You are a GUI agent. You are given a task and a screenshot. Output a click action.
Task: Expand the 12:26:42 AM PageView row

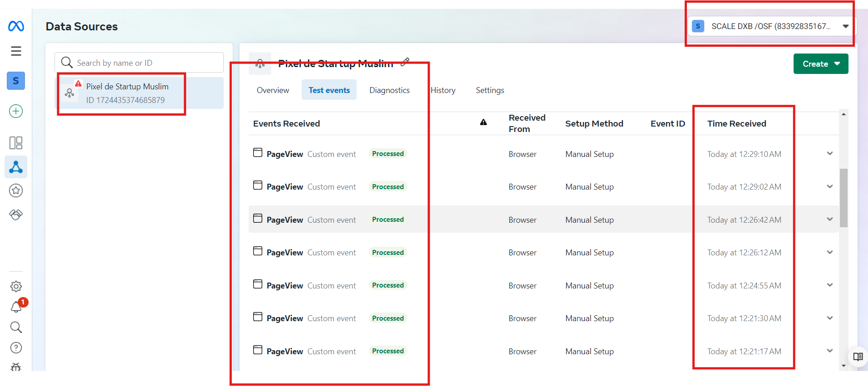(830, 219)
